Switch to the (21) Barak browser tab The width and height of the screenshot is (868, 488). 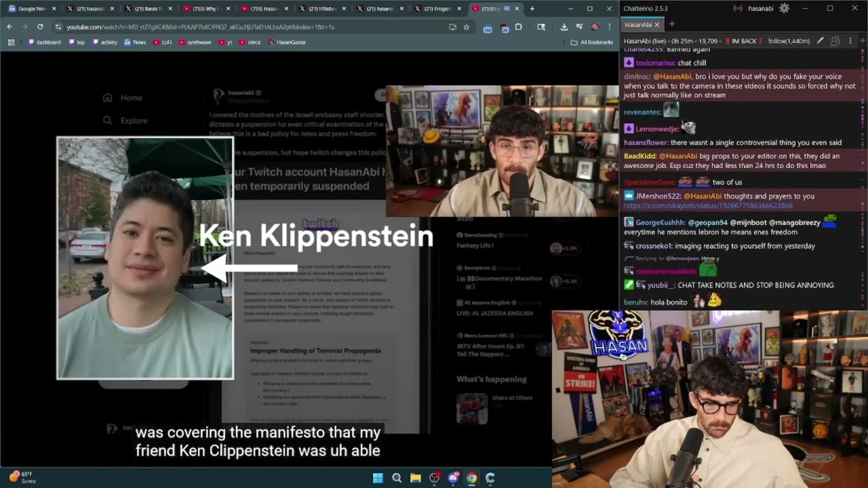pyautogui.click(x=146, y=9)
